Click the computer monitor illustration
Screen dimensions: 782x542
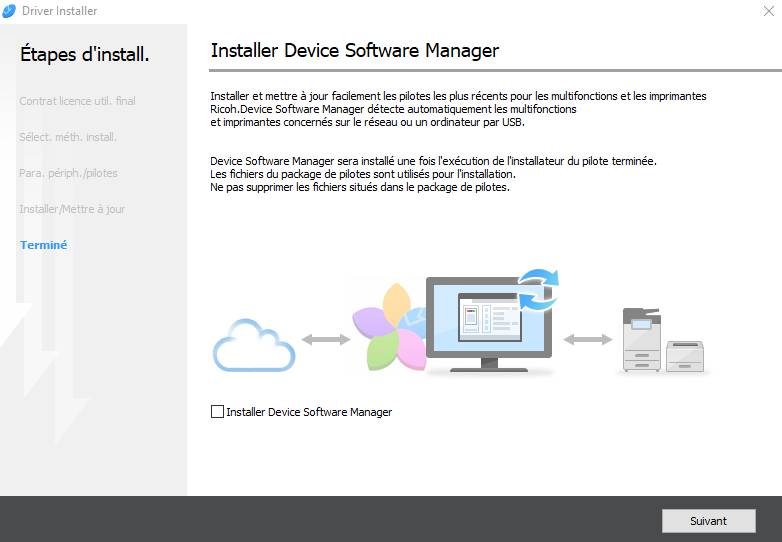[488, 322]
